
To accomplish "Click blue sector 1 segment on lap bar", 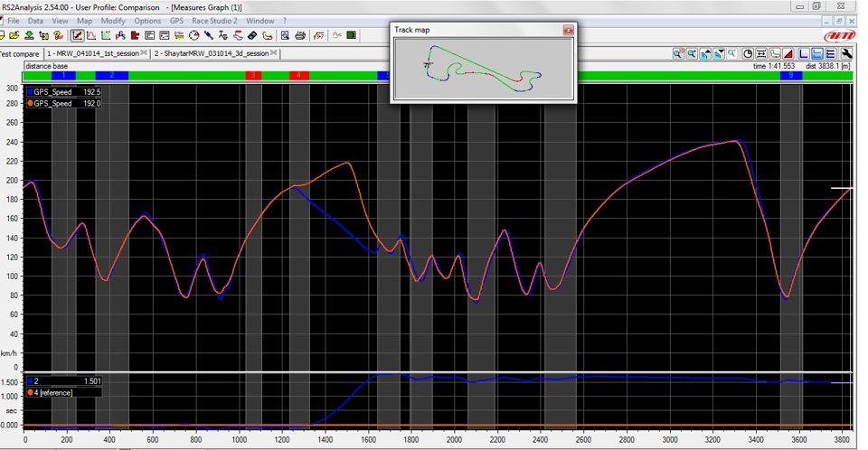I will click(x=63, y=75).
